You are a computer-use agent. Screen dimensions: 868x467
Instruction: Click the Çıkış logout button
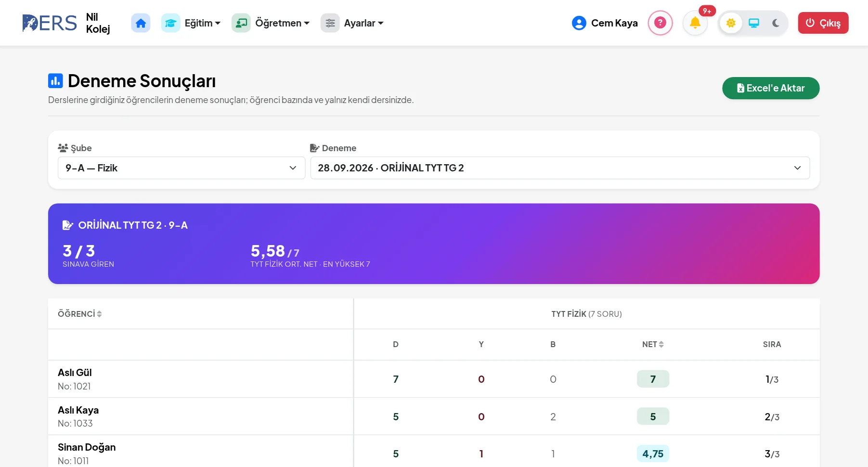(x=823, y=23)
